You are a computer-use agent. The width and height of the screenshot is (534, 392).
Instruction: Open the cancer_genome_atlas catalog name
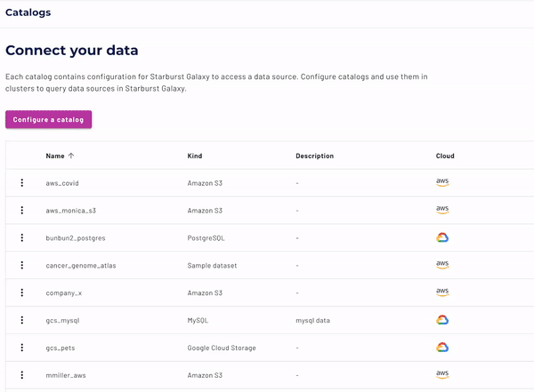[81, 266]
